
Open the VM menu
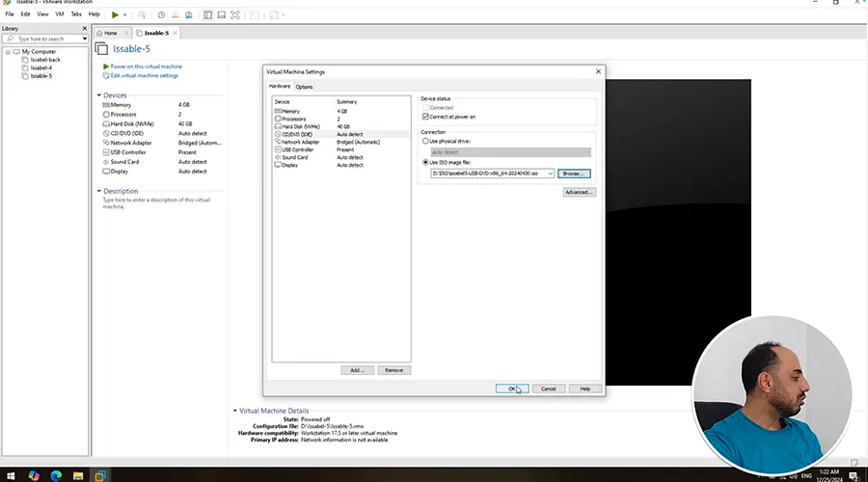click(x=59, y=14)
